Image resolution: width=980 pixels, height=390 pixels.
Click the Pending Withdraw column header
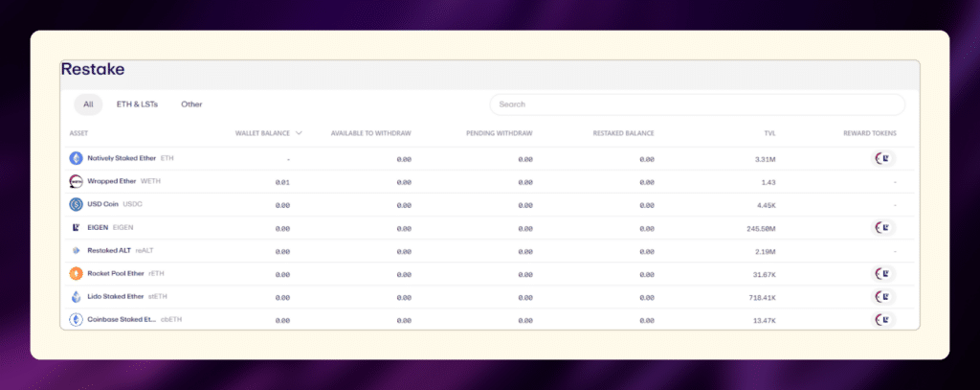click(500, 133)
